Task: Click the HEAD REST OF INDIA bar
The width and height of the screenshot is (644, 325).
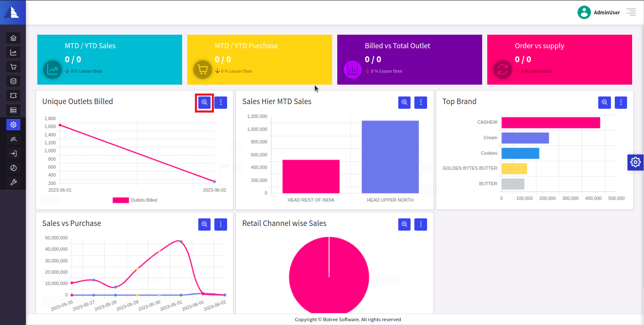Action: click(x=311, y=176)
